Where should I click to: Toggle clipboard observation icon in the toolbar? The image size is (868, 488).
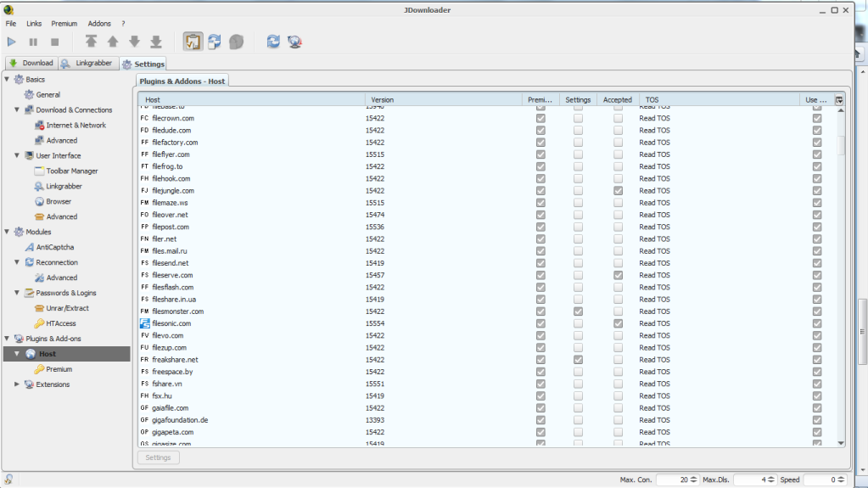193,42
